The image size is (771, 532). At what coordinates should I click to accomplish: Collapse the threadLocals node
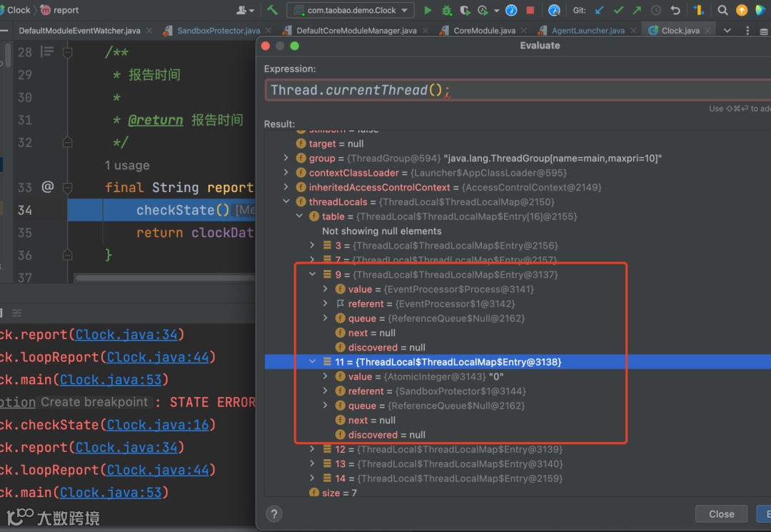tap(286, 201)
